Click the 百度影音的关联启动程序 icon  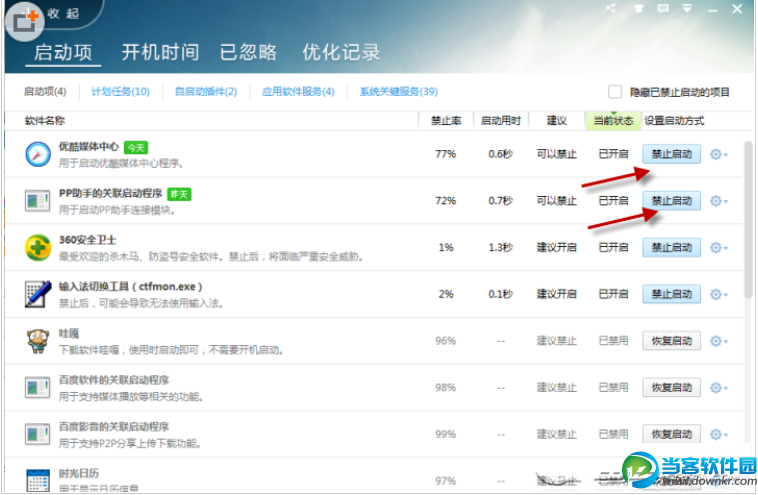point(38,434)
